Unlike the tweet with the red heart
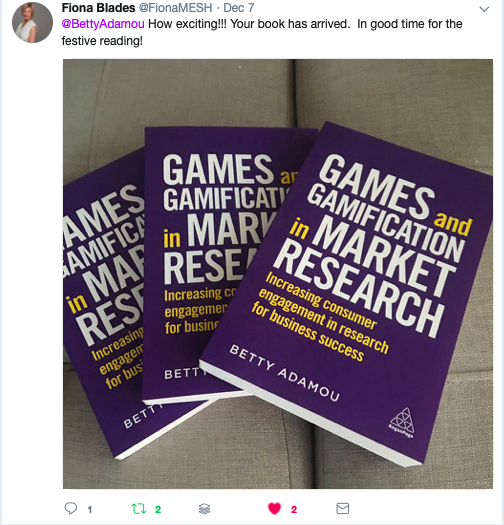This screenshot has width=504, height=525. (x=274, y=509)
